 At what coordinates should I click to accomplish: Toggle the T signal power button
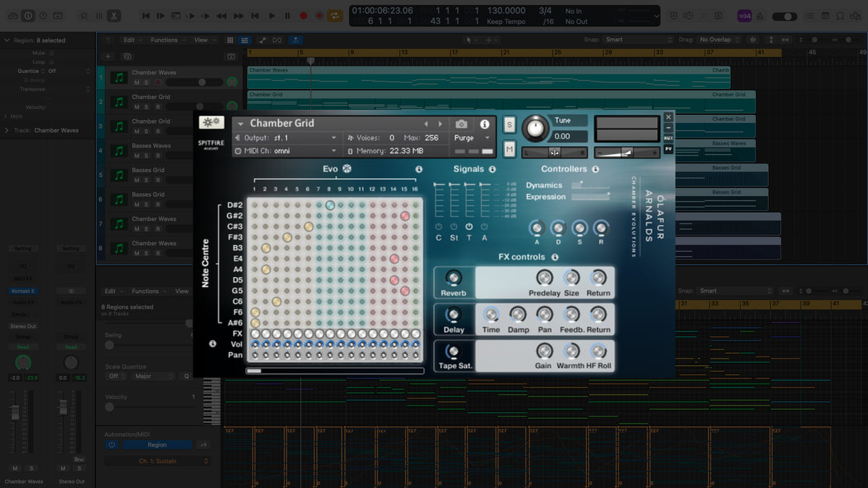[x=469, y=226]
